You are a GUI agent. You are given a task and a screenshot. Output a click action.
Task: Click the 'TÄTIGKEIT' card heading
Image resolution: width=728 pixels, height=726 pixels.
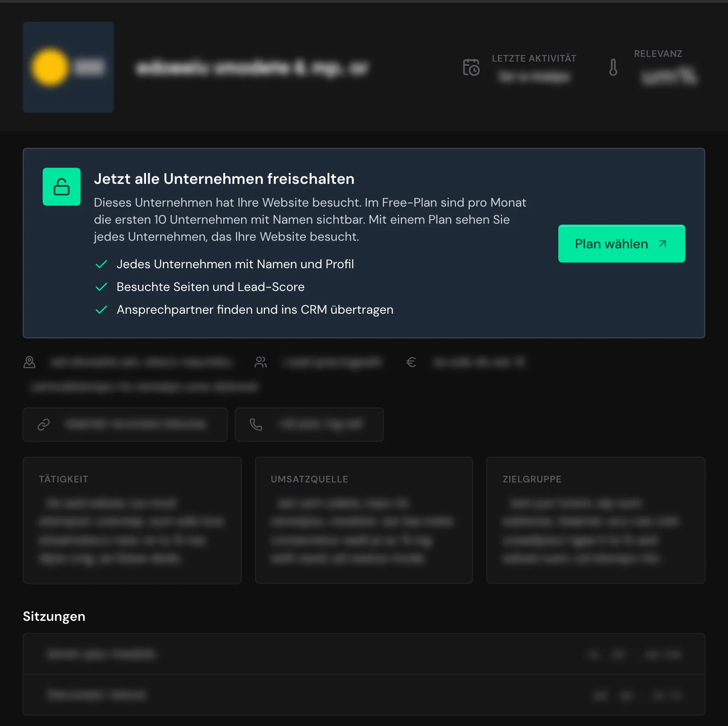point(64,479)
